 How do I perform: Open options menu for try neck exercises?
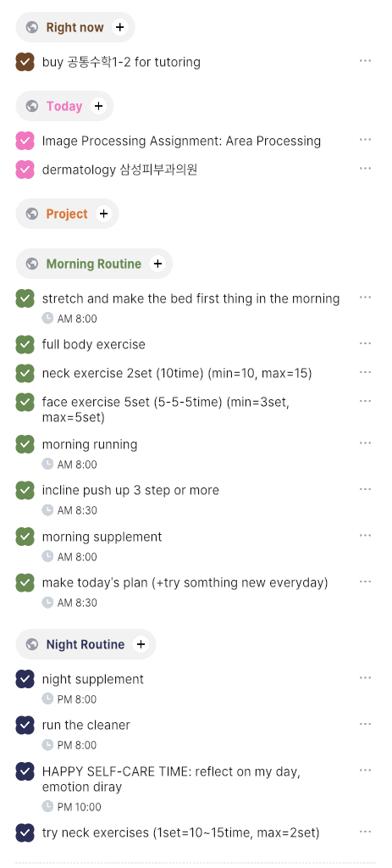click(365, 831)
